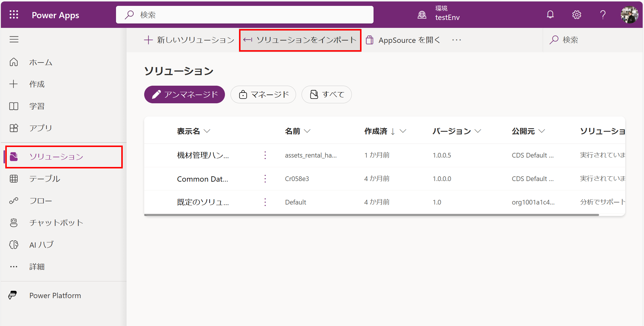Open the AI ハブ sidebar item
This screenshot has height=326, width=644.
coord(41,245)
